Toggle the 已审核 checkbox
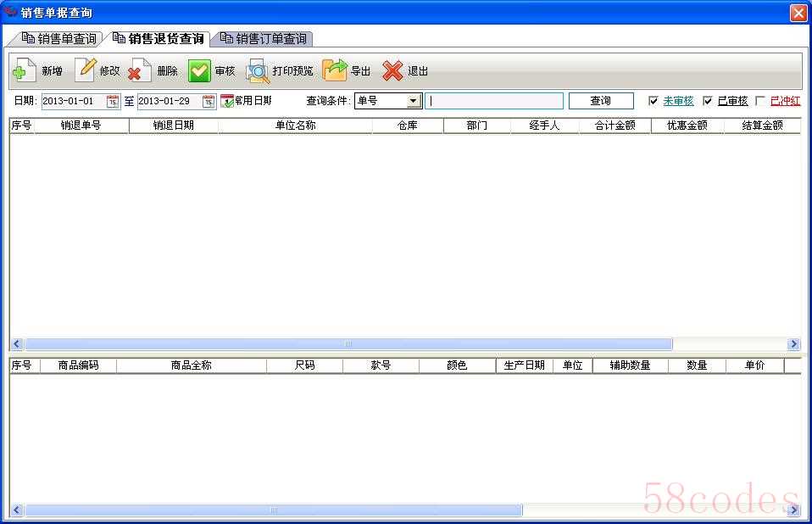Screen dimensions: 812x524 (x=708, y=101)
